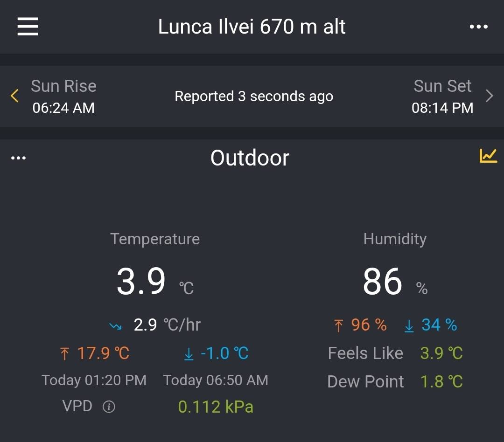The height and width of the screenshot is (442, 504).
Task: Tap the Lunca Ilvei station title
Action: click(252, 27)
